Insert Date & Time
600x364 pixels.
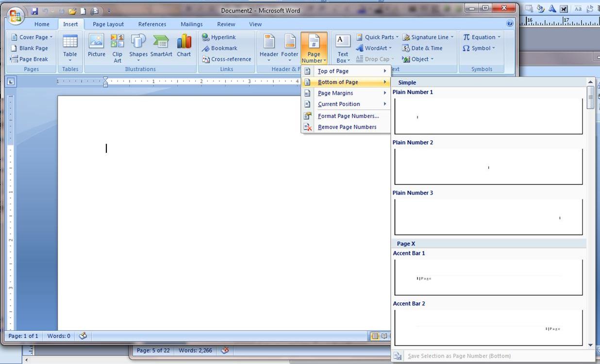click(x=422, y=48)
